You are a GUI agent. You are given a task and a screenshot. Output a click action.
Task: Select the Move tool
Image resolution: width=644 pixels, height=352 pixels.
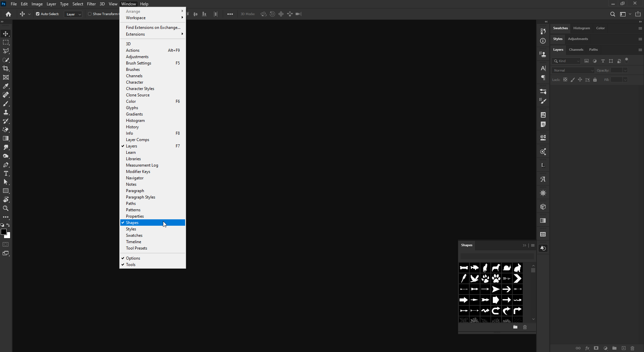(x=6, y=34)
